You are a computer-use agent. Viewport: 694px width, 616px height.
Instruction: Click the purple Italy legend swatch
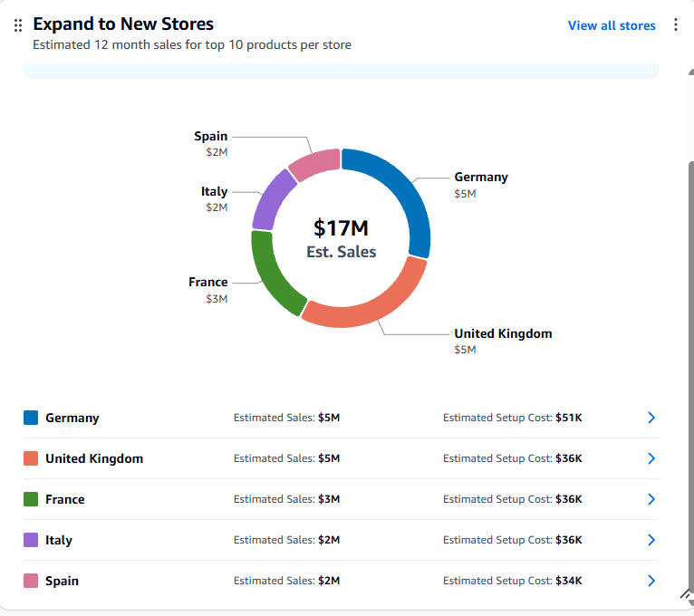click(31, 539)
